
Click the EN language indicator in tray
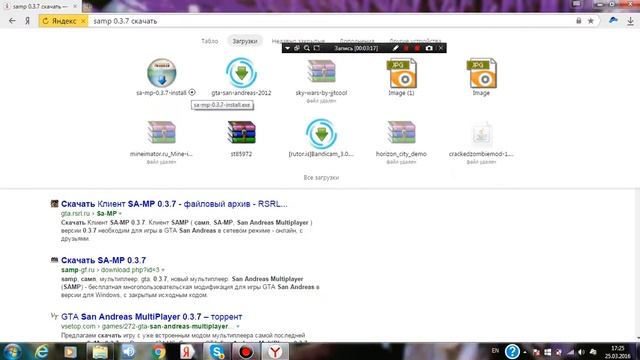[495, 351]
